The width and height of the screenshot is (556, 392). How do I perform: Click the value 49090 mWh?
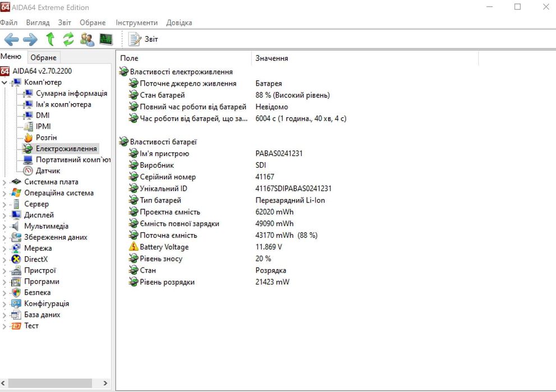274,224
